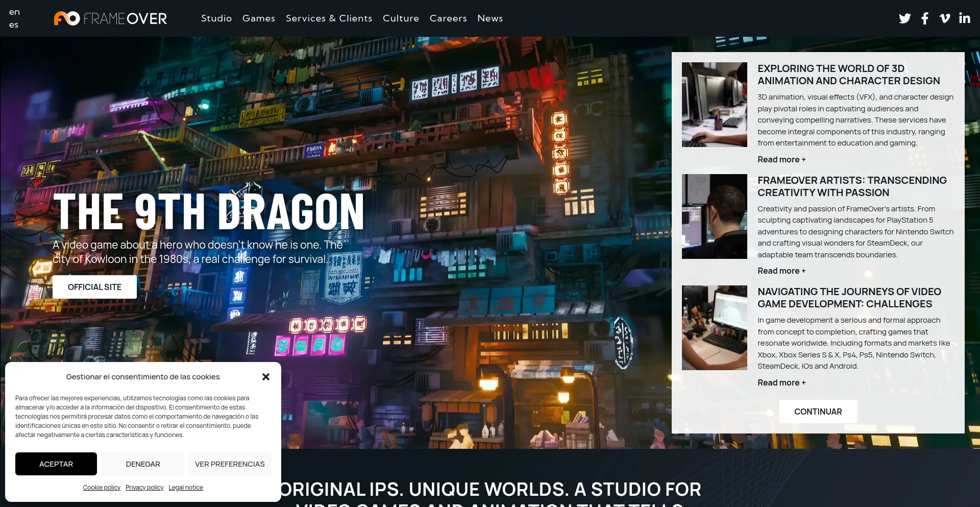Open the 3D animation article thumbnail
Image resolution: width=980 pixels, height=507 pixels.
pos(714,104)
